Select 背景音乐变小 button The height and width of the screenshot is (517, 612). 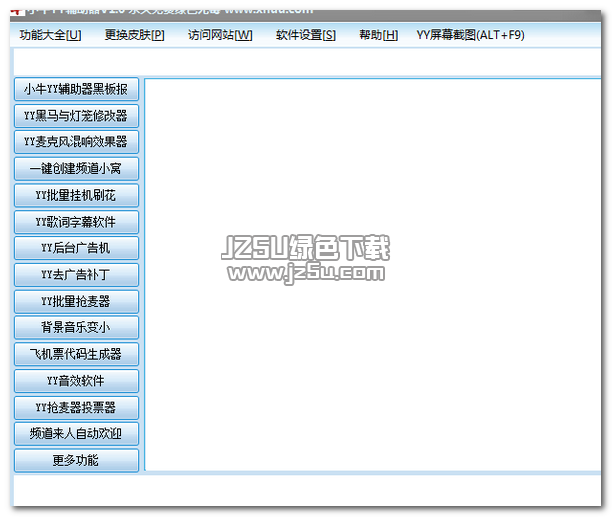pyautogui.click(x=76, y=327)
